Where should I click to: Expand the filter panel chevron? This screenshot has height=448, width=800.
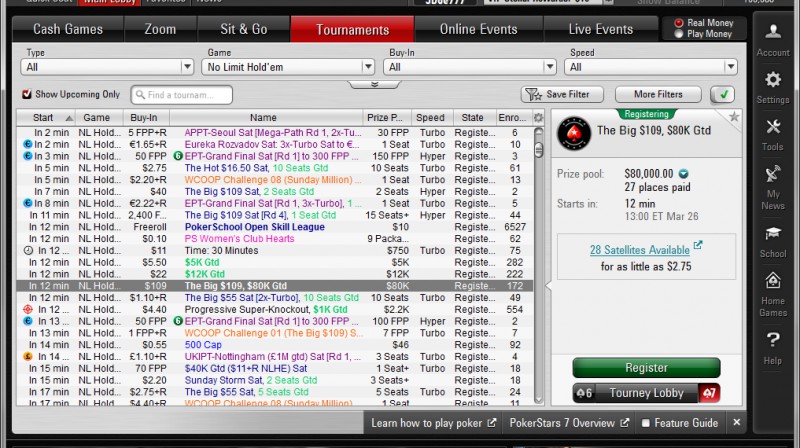tap(374, 84)
